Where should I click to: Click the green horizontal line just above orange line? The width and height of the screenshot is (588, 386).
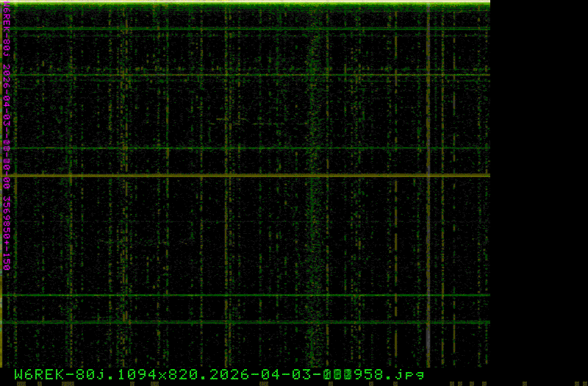(246, 149)
